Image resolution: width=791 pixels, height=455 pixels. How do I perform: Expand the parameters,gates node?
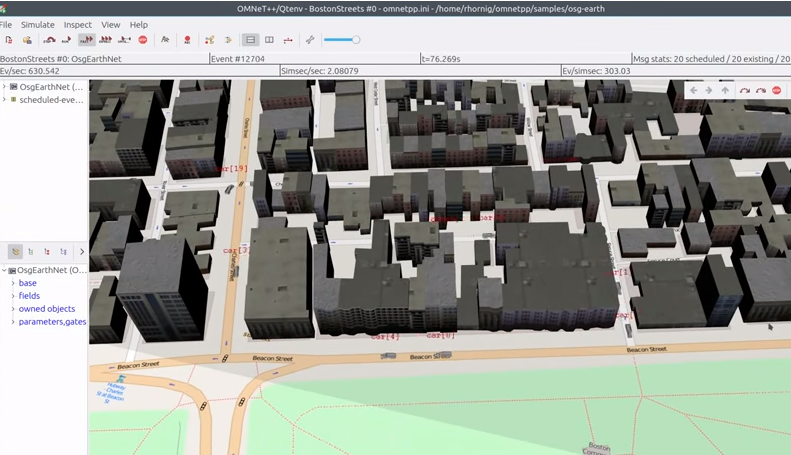pos(13,322)
